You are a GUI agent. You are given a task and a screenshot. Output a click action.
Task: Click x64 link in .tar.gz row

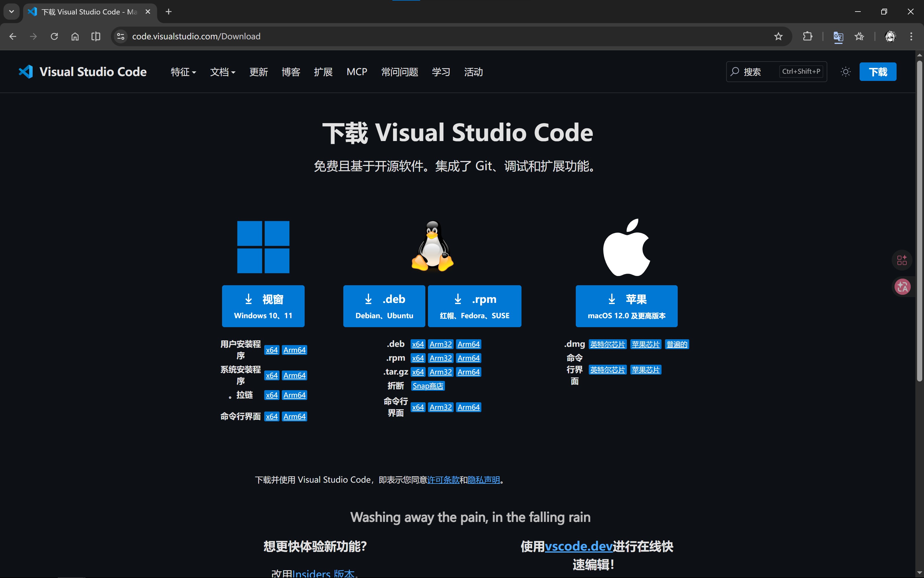click(x=418, y=372)
